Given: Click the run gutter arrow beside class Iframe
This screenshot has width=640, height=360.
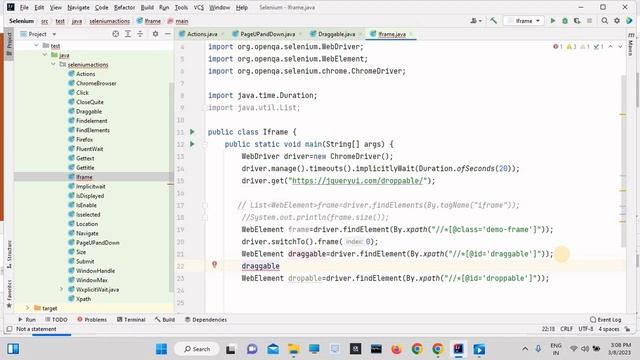Looking at the screenshot, I should pyautogui.click(x=192, y=132).
